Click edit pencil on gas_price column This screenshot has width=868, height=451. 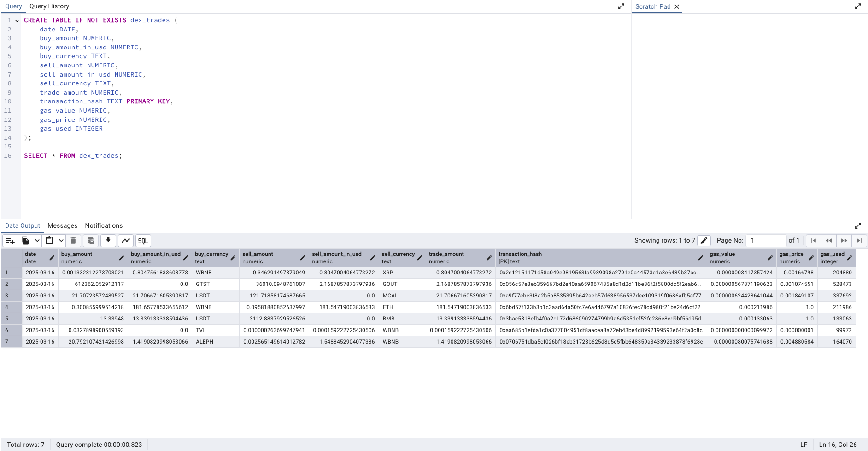[811, 258]
